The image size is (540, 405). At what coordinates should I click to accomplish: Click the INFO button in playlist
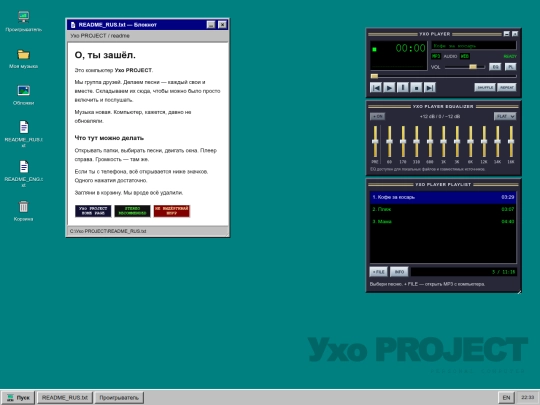coord(399,272)
